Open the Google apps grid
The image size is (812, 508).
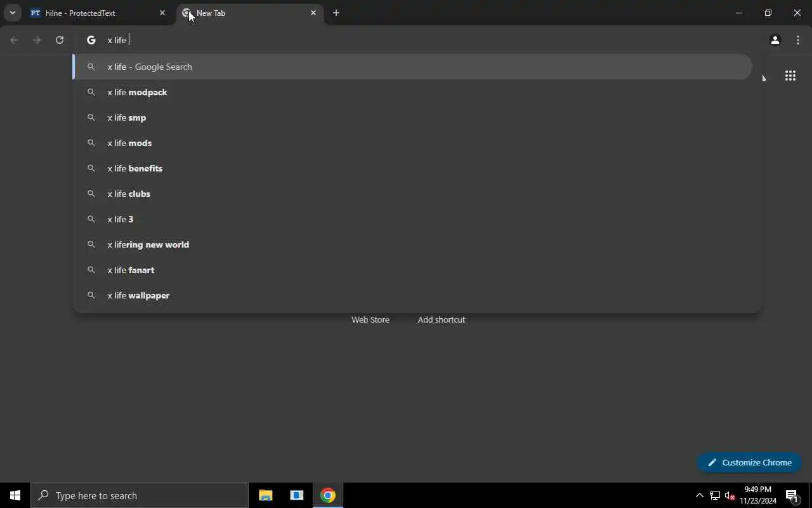pyautogui.click(x=790, y=76)
